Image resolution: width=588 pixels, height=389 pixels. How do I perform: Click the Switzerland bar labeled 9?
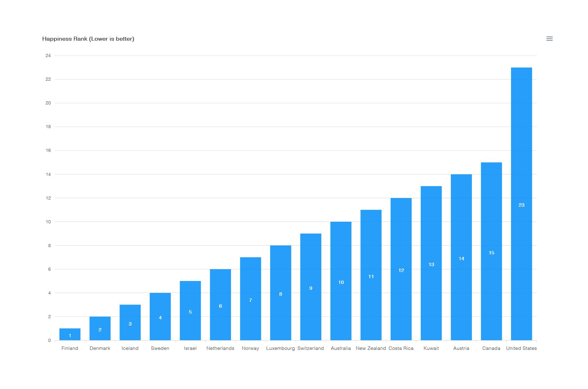pos(310,287)
